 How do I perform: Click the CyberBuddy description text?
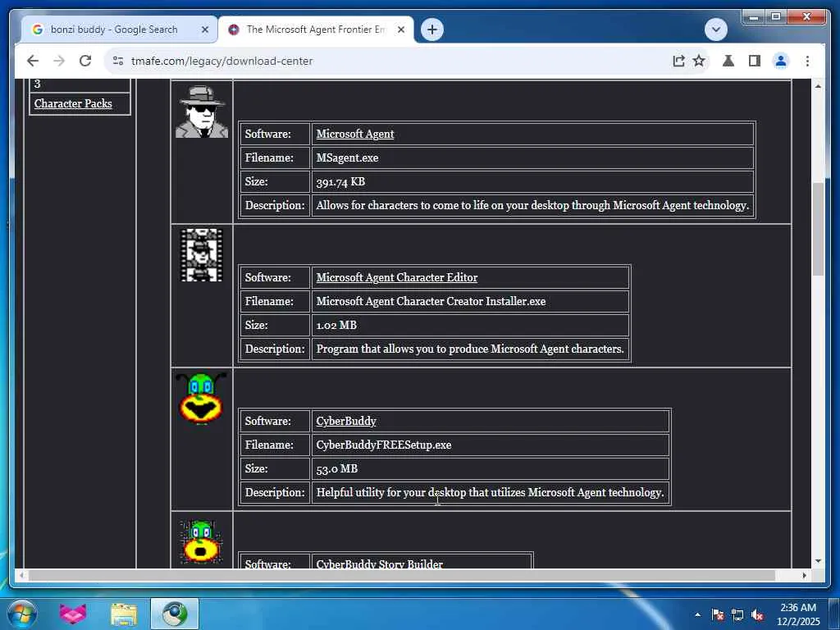490,492
